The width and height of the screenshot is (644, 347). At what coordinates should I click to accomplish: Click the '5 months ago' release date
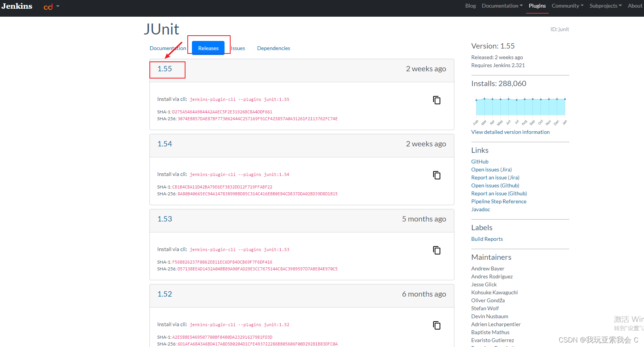click(424, 219)
